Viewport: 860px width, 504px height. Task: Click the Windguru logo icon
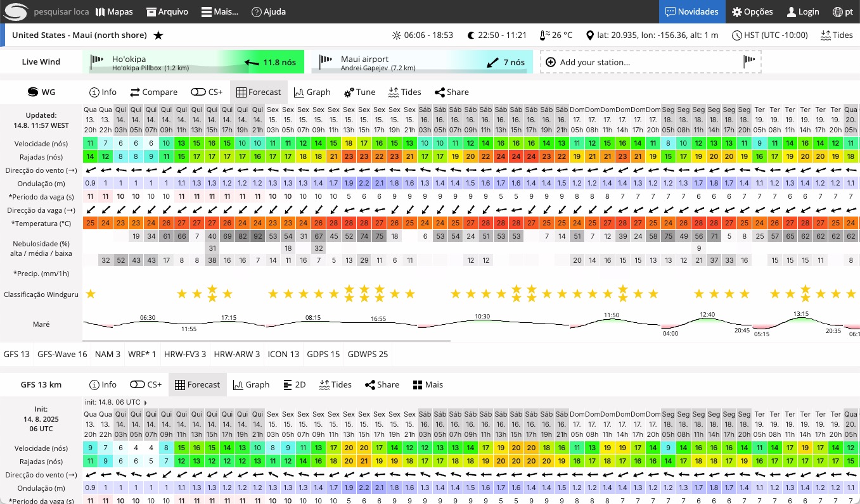(x=16, y=11)
